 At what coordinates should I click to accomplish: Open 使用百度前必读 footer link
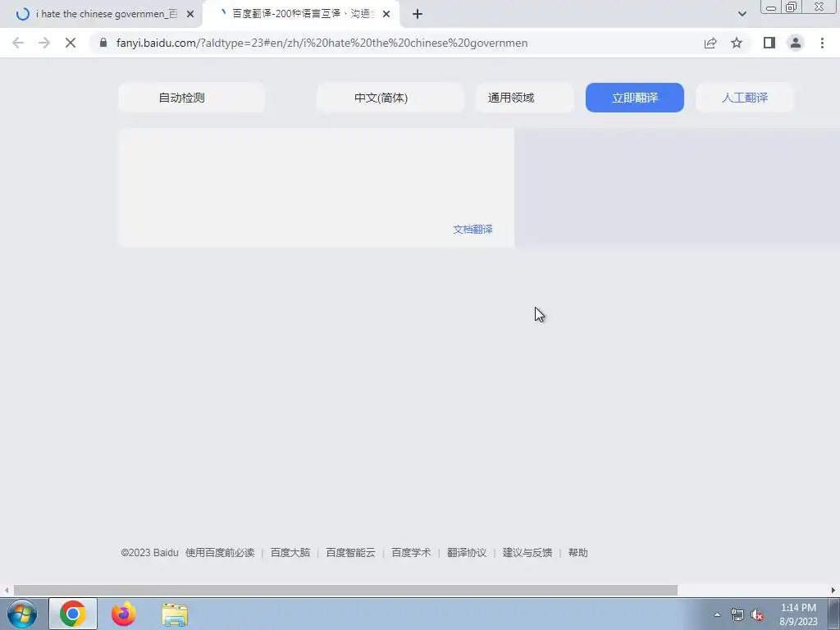click(220, 552)
